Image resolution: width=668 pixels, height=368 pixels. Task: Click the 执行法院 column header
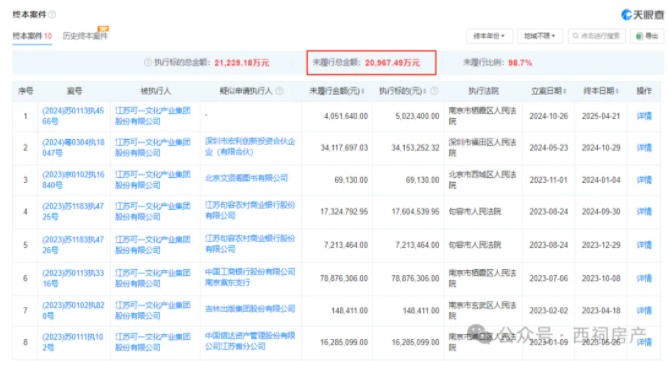click(x=483, y=91)
